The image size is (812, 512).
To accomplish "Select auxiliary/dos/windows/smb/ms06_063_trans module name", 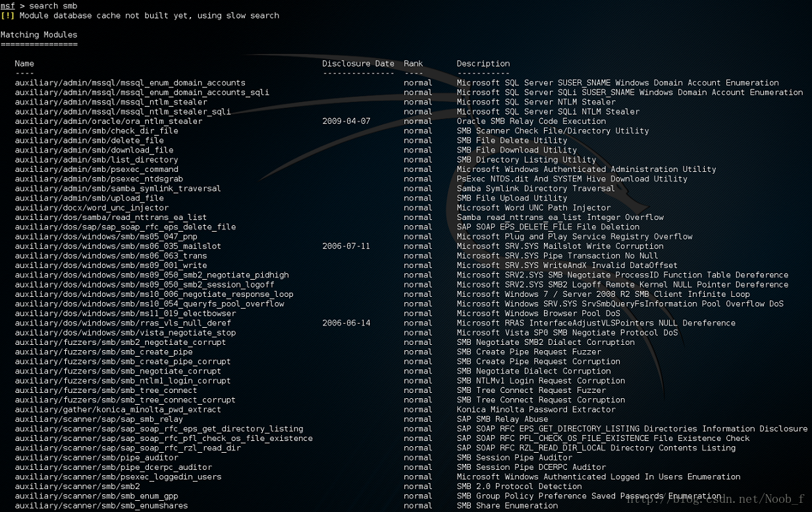I will (111, 256).
